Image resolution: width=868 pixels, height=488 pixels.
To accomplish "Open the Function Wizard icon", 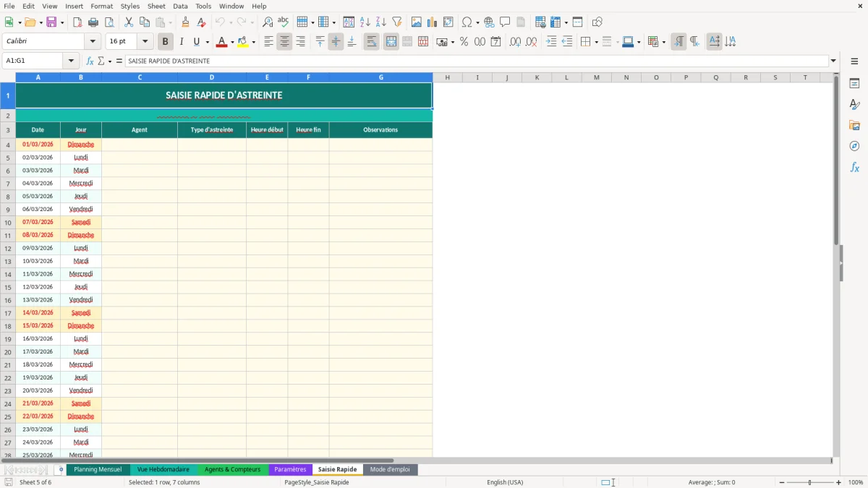I will pos(90,61).
